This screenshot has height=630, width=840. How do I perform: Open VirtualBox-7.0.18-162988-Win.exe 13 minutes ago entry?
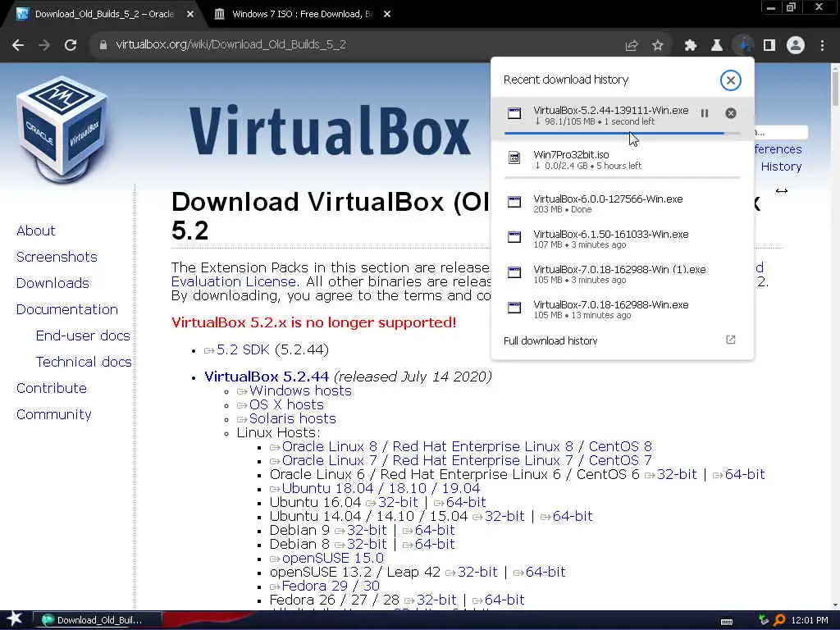point(623,309)
